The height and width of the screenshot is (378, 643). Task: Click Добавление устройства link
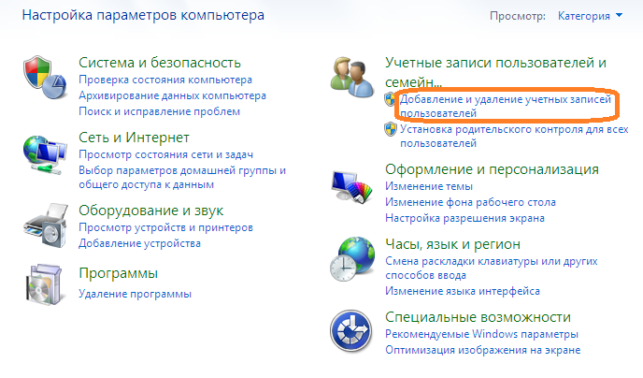pyautogui.click(x=139, y=244)
